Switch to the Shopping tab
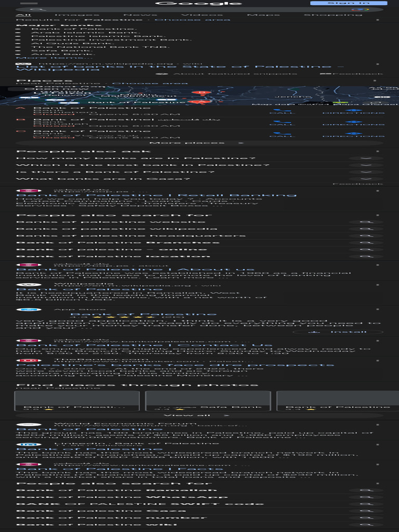399x532 pixels. coord(333,15)
